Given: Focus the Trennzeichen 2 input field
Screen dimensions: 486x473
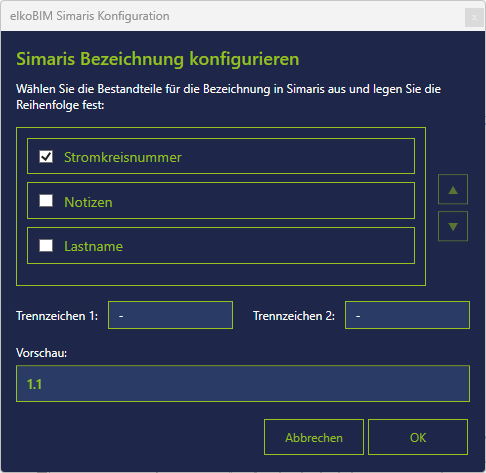Looking at the screenshot, I should pyautogui.click(x=407, y=315).
